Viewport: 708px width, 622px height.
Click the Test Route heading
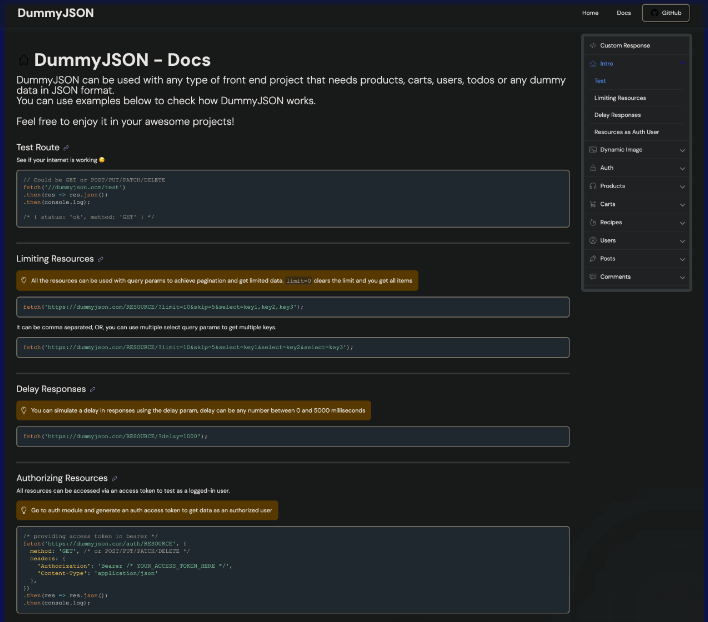pyautogui.click(x=38, y=148)
